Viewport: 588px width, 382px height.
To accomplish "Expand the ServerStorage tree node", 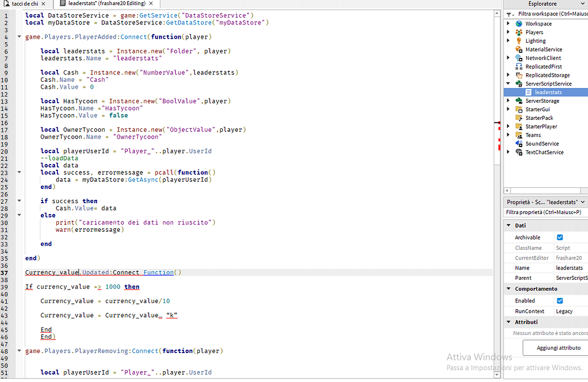I will pyautogui.click(x=508, y=100).
